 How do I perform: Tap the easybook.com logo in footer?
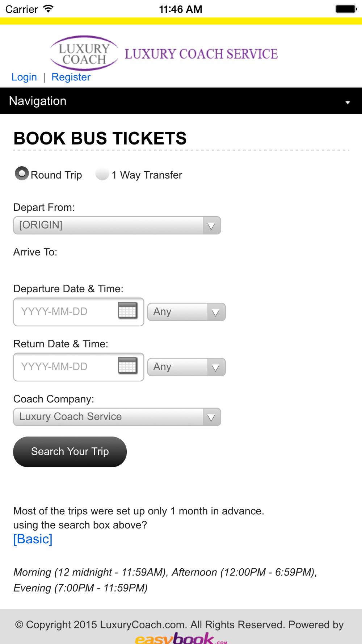(181, 638)
